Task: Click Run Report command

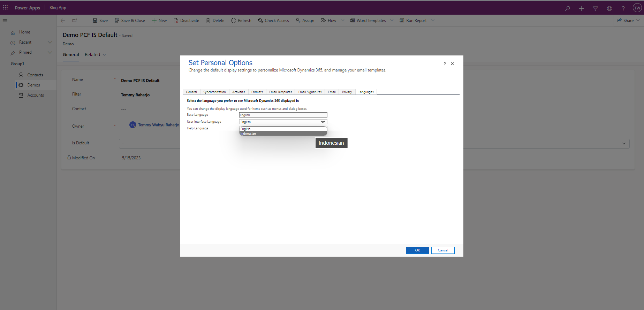Action: coord(413,21)
